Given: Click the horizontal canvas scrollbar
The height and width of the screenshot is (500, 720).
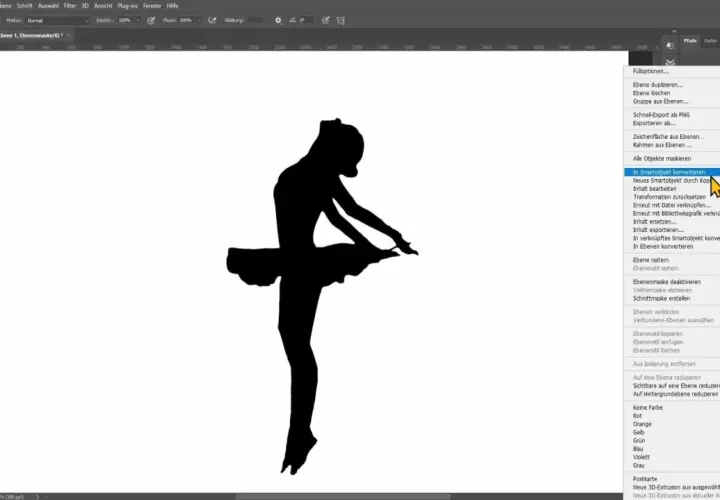Looking at the screenshot, I should coord(343,496).
